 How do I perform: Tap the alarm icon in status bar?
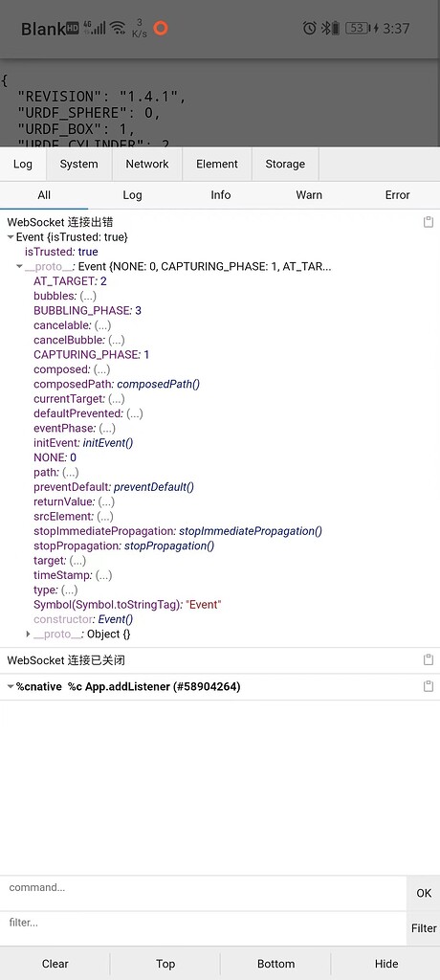point(309,28)
